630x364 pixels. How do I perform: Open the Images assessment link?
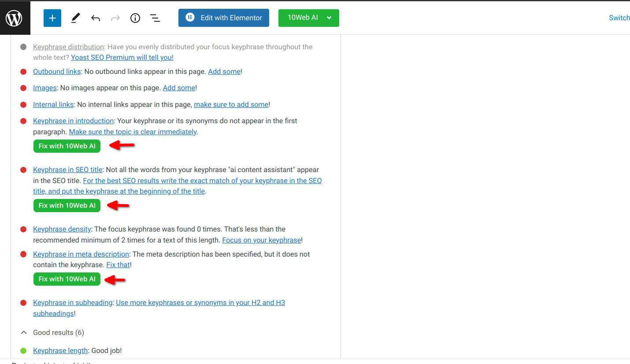pos(45,88)
